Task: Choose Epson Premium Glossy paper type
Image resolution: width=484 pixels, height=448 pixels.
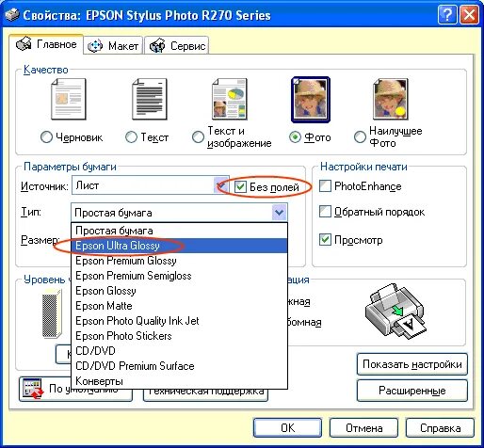Action: click(x=180, y=261)
